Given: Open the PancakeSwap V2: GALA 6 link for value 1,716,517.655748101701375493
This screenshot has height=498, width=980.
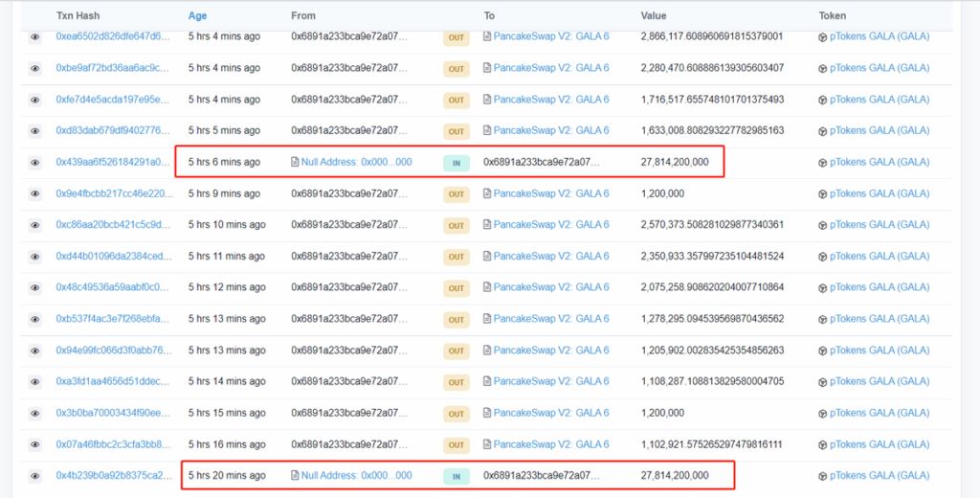Looking at the screenshot, I should tap(551, 99).
